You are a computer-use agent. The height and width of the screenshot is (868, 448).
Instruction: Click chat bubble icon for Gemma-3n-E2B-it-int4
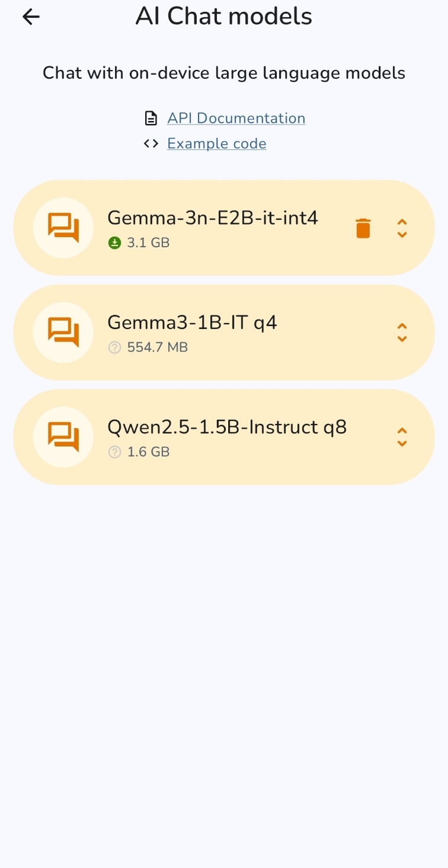pos(63,228)
